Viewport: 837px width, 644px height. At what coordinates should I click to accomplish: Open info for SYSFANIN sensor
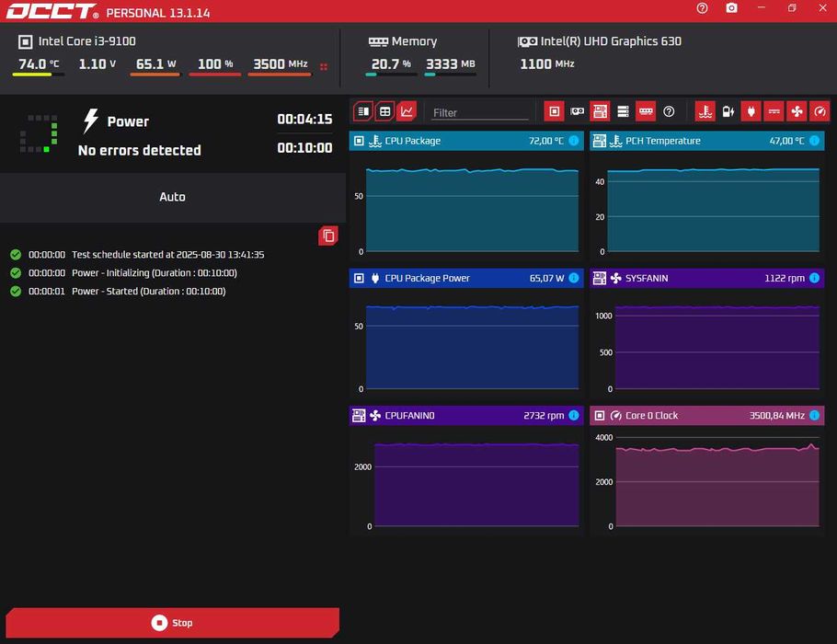coord(815,278)
